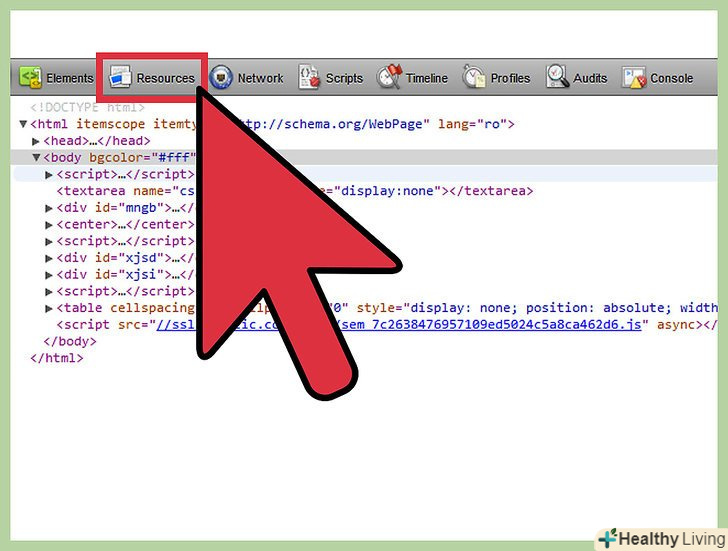Viewport: 728px width, 551px height.
Task: Collapse the body node
Action: (x=36, y=157)
